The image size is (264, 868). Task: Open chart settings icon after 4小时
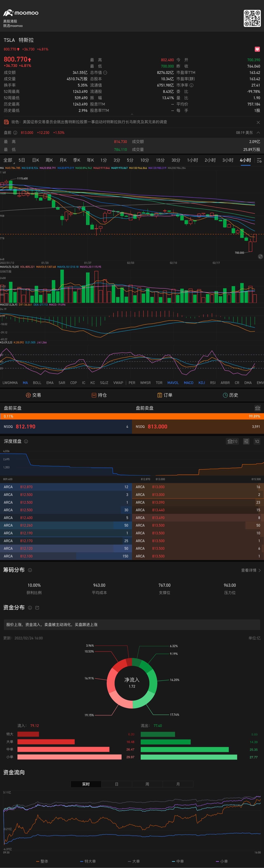pyautogui.click(x=259, y=160)
